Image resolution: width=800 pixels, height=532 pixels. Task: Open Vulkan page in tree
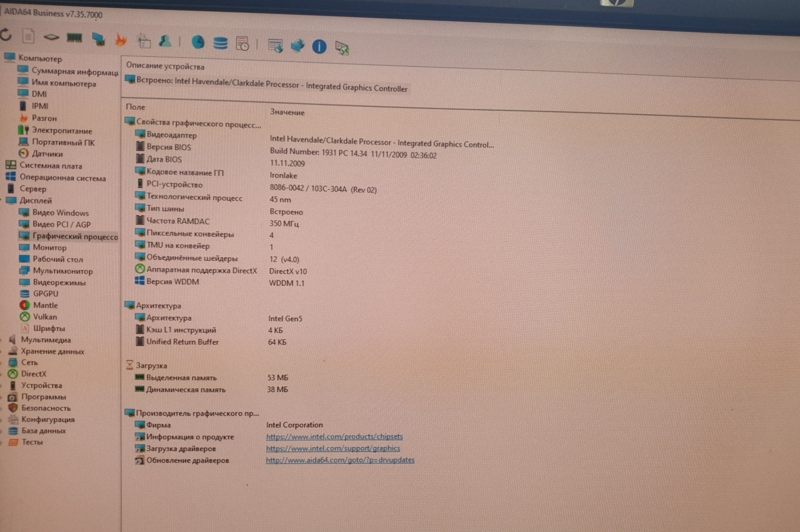click(38, 317)
